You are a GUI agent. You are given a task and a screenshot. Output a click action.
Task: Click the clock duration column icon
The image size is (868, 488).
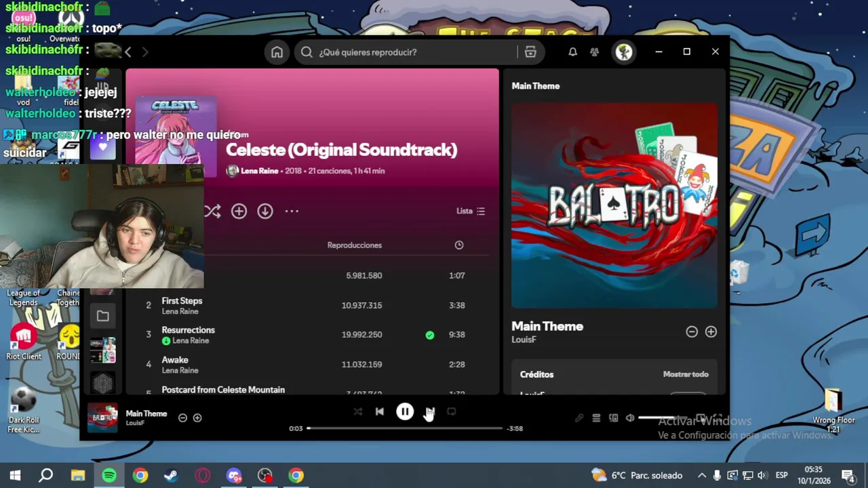(x=459, y=245)
